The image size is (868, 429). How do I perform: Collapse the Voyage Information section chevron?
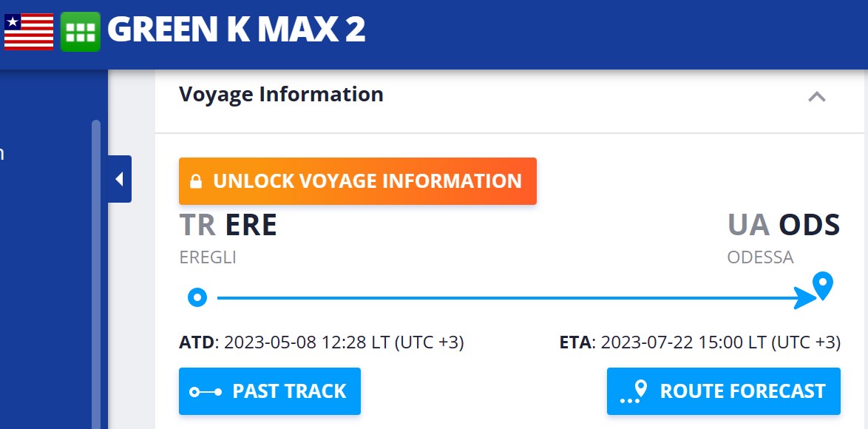tap(816, 96)
